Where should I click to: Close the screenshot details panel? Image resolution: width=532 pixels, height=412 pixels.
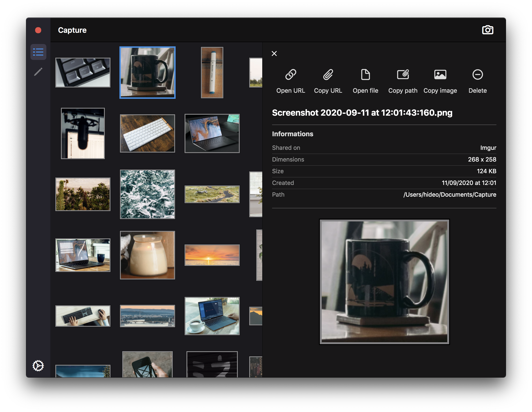[x=274, y=54]
